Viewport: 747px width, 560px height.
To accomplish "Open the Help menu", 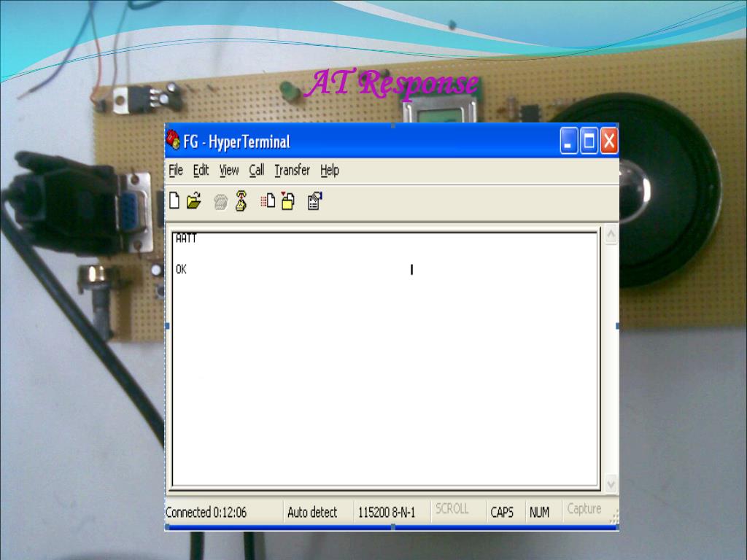I will click(x=329, y=170).
